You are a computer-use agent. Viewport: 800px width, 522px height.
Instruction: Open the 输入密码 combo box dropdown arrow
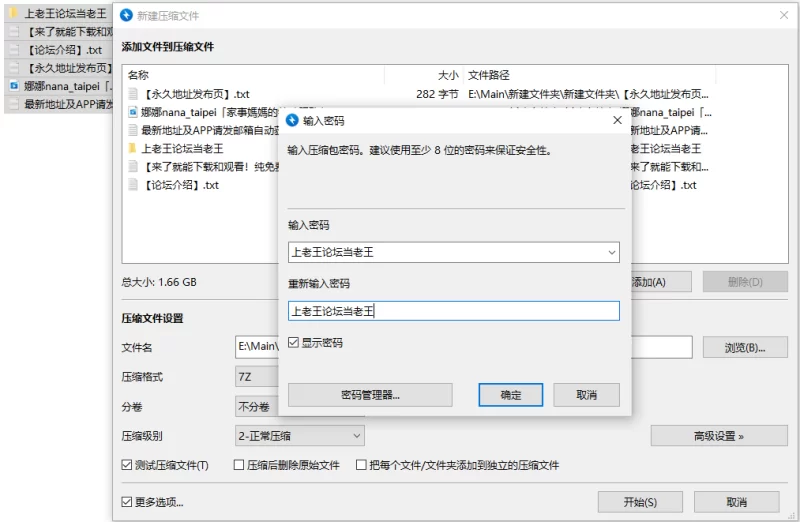612,252
